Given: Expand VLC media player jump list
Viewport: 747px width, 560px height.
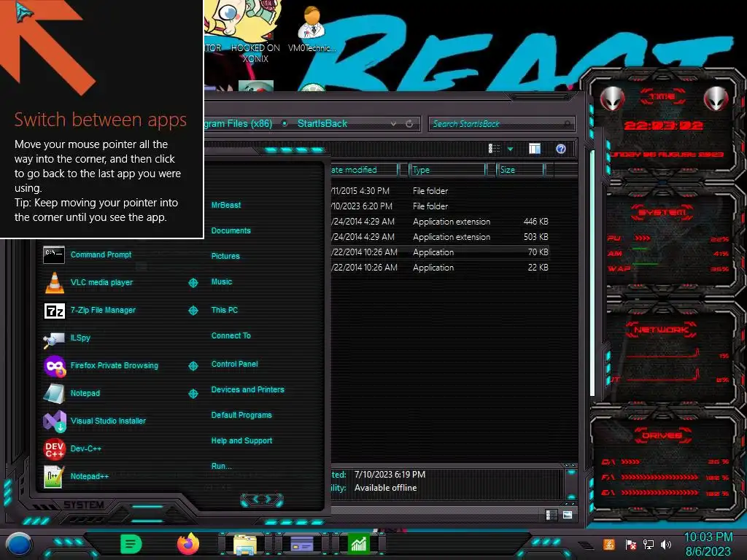Looking at the screenshot, I should click(x=193, y=283).
